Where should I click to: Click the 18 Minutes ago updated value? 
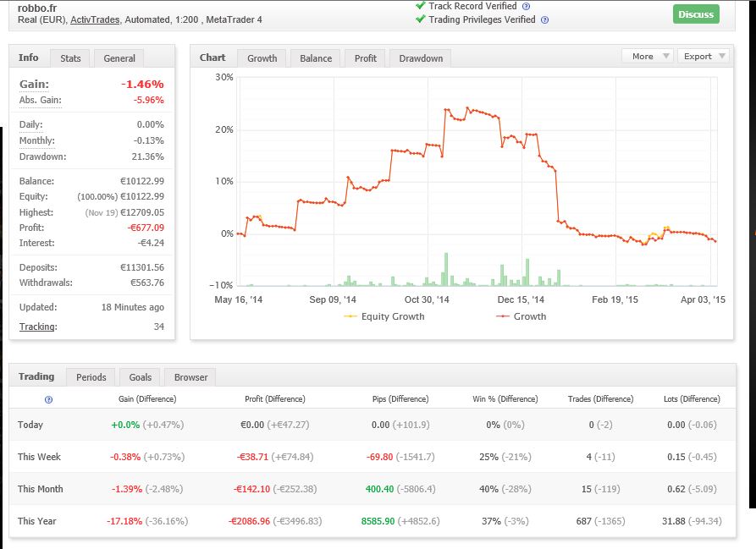(x=133, y=307)
